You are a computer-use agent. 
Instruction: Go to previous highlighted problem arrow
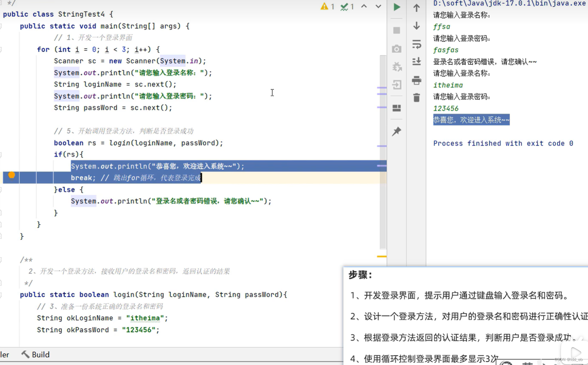tap(364, 6)
